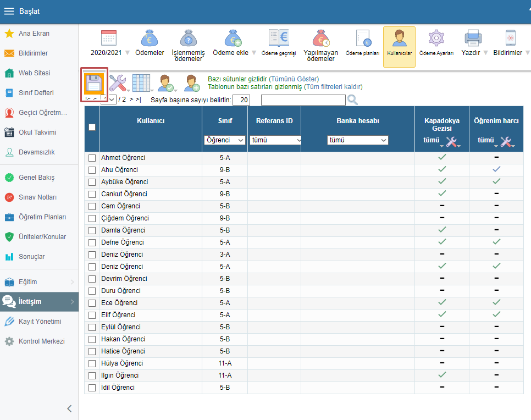Click the Ödemeler money bag icon
The height and width of the screenshot is (420, 531).
(x=149, y=38)
